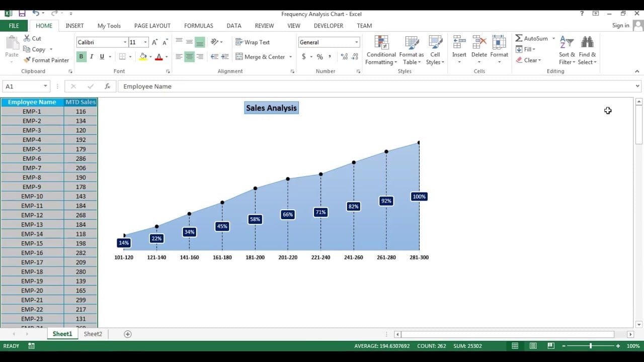Image resolution: width=644 pixels, height=362 pixels.
Task: Open the General number format dropdown
Action: click(x=356, y=42)
